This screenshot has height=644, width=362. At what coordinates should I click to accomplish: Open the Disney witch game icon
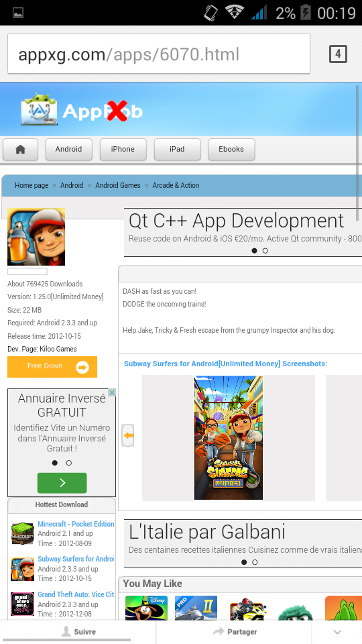(x=147, y=608)
